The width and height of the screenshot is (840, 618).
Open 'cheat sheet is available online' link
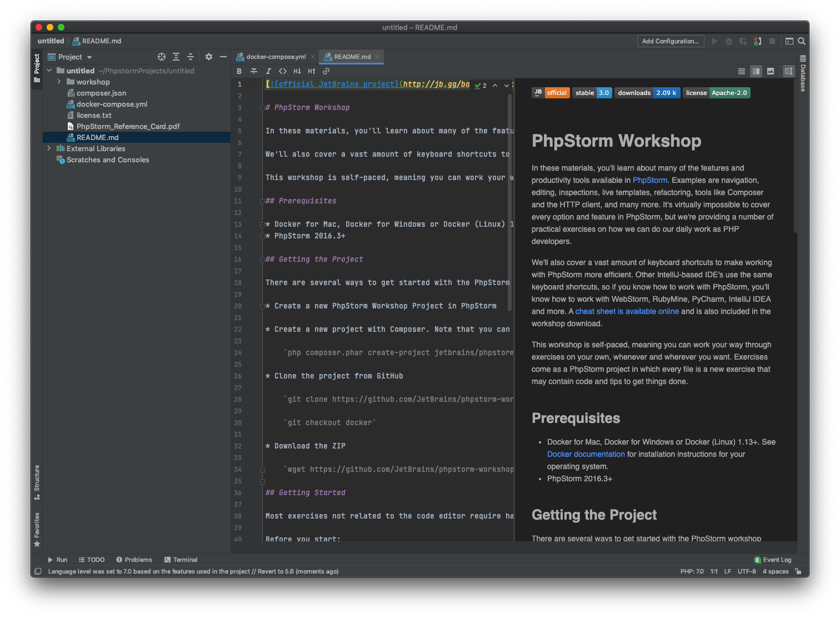point(627,311)
